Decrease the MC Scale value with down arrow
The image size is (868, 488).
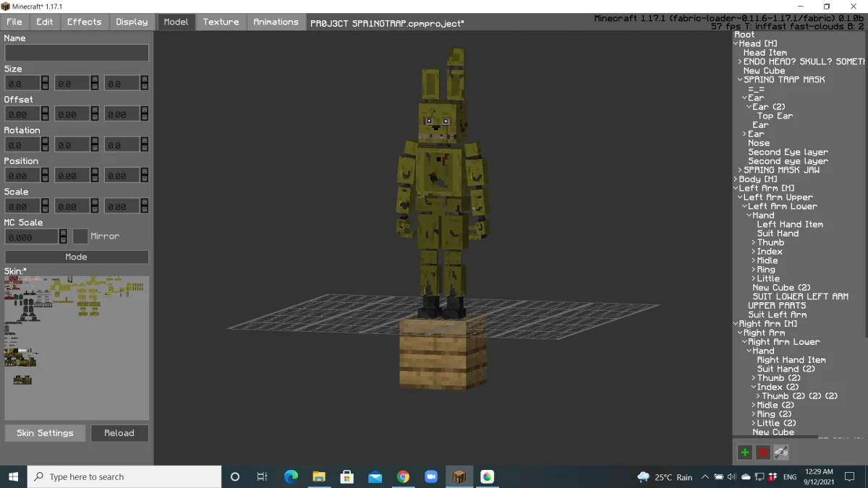point(64,241)
